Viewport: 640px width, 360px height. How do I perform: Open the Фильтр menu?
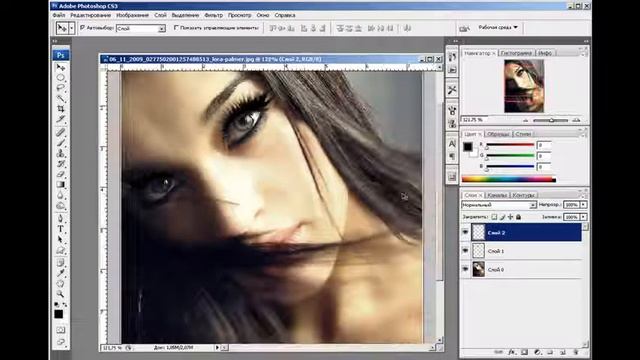213,15
